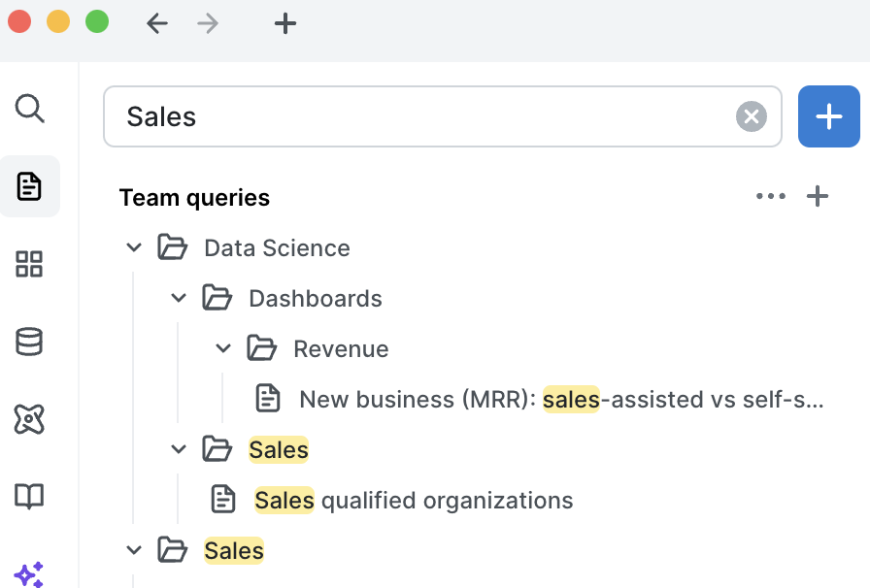Collapse the Dashboards folder
Image resolution: width=870 pixels, height=588 pixels.
point(179,299)
